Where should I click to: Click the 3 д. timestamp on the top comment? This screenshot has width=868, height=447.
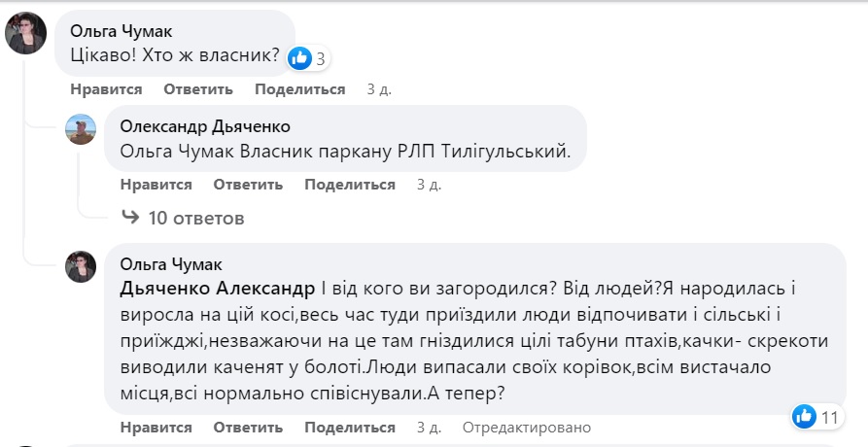(379, 89)
